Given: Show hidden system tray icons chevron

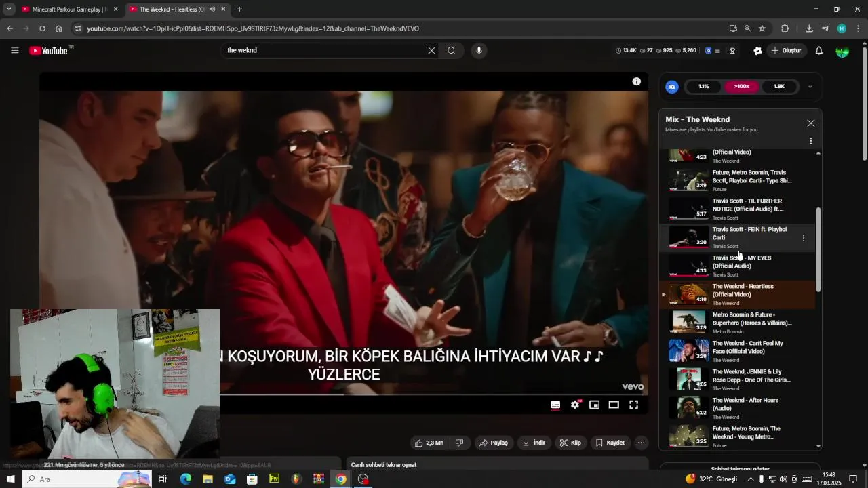Looking at the screenshot, I should click(750, 479).
